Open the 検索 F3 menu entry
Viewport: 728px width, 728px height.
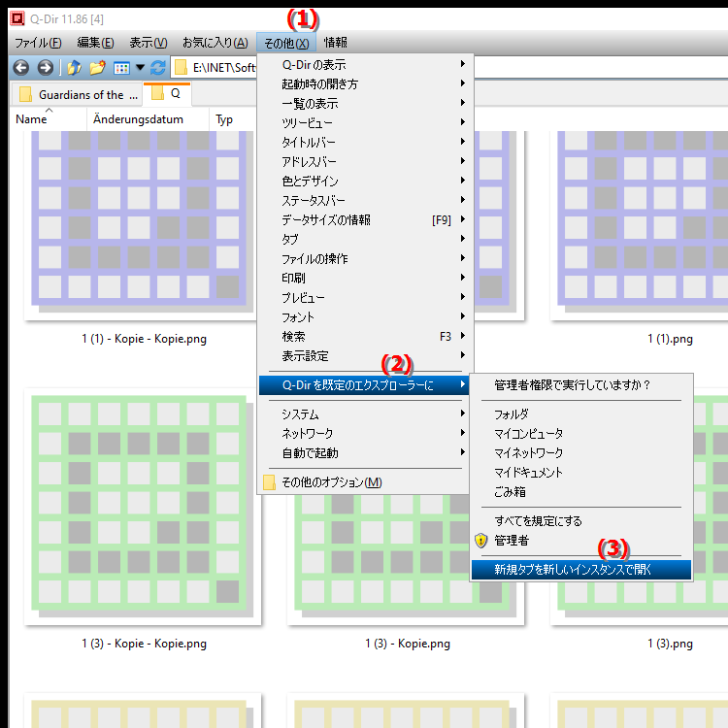click(x=364, y=337)
